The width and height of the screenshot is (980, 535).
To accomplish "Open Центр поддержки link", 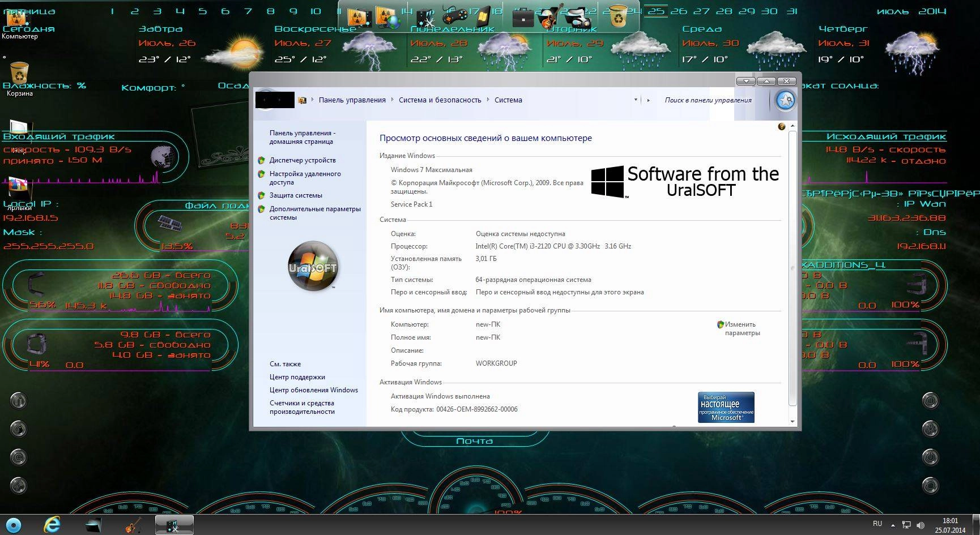I will 297,377.
